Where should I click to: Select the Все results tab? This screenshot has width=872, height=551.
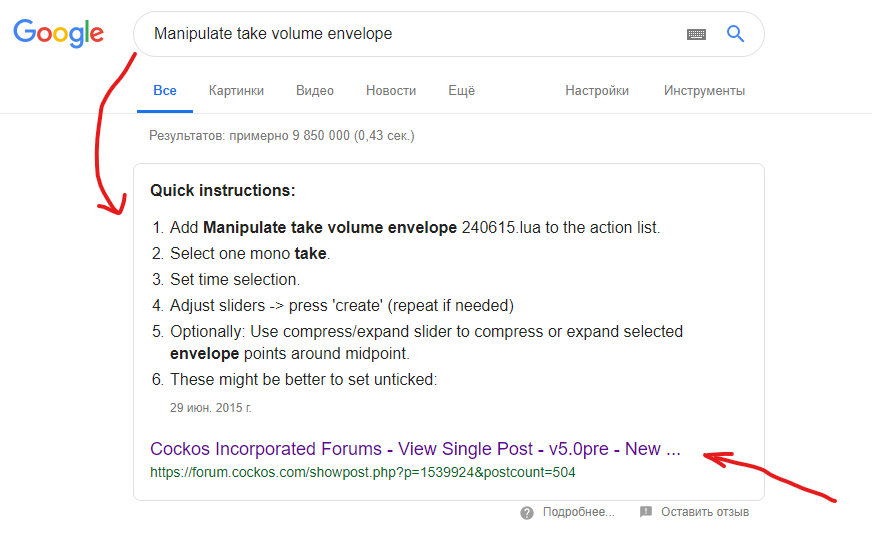pyautogui.click(x=165, y=91)
